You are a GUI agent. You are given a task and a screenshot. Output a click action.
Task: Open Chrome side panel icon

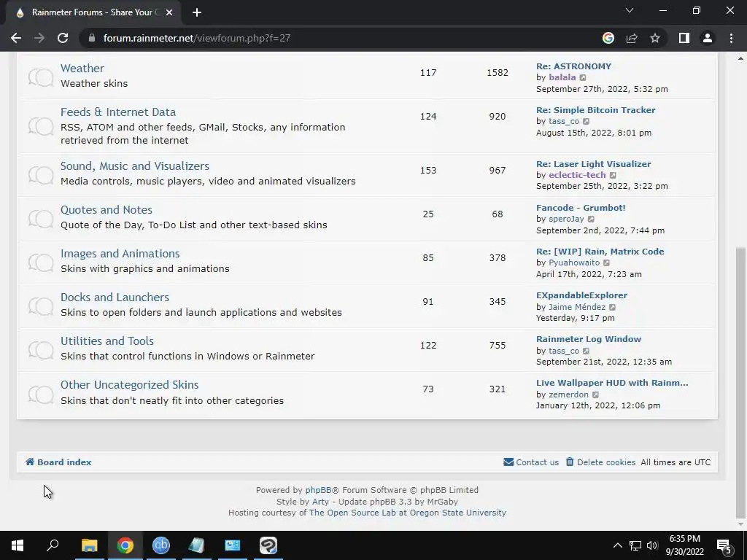tap(684, 38)
